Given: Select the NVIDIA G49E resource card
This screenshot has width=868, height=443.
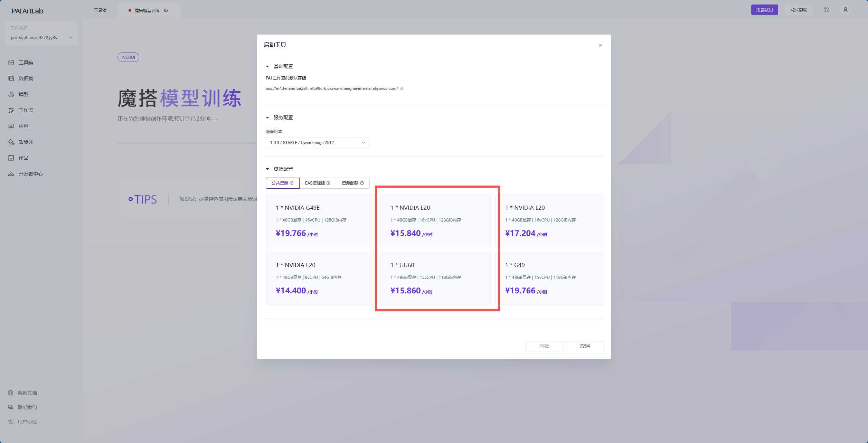Looking at the screenshot, I should (x=320, y=220).
